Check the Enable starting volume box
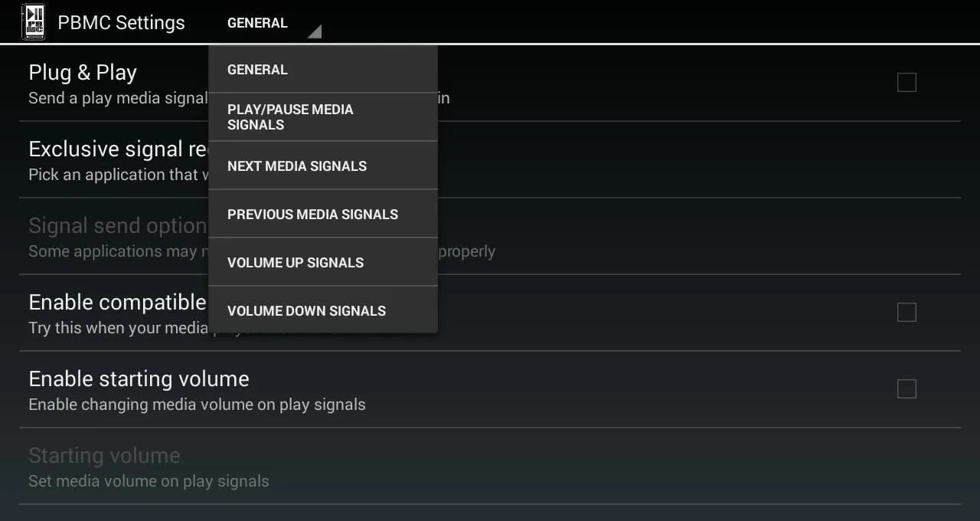Viewport: 980px width, 521px height. click(x=906, y=388)
